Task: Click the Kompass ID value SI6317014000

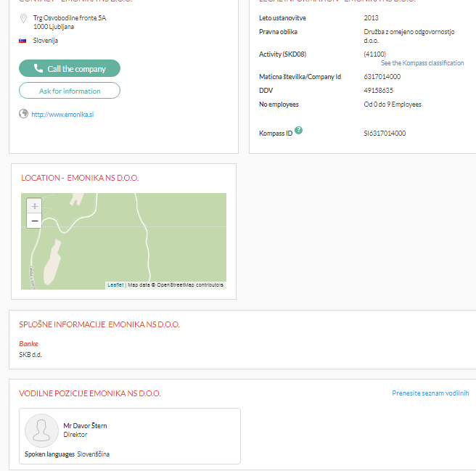Action: click(x=385, y=134)
